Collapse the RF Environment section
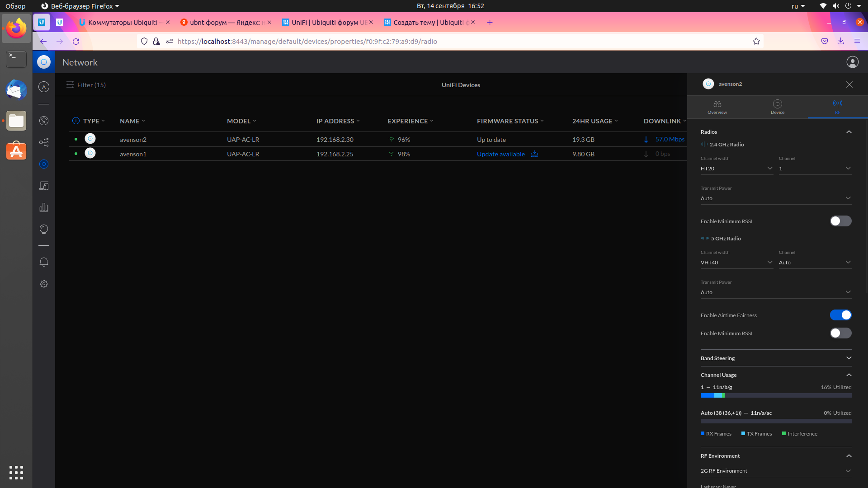The width and height of the screenshot is (868, 488). (x=849, y=456)
